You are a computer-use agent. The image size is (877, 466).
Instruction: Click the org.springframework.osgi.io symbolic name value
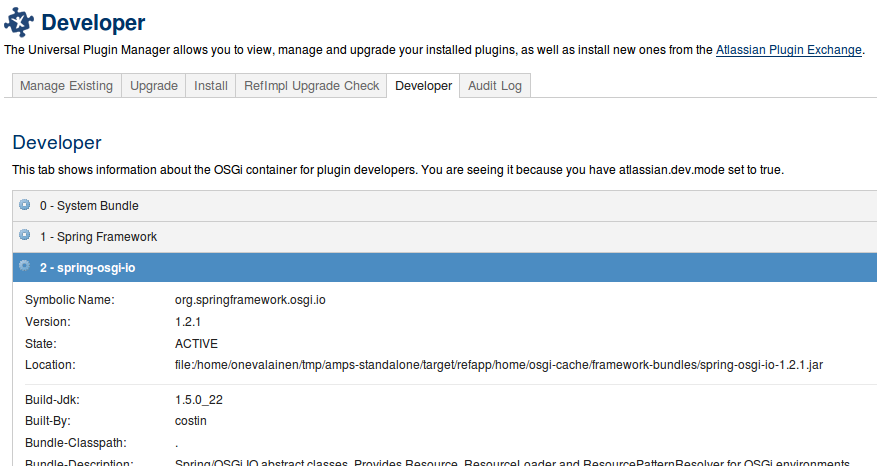point(250,300)
